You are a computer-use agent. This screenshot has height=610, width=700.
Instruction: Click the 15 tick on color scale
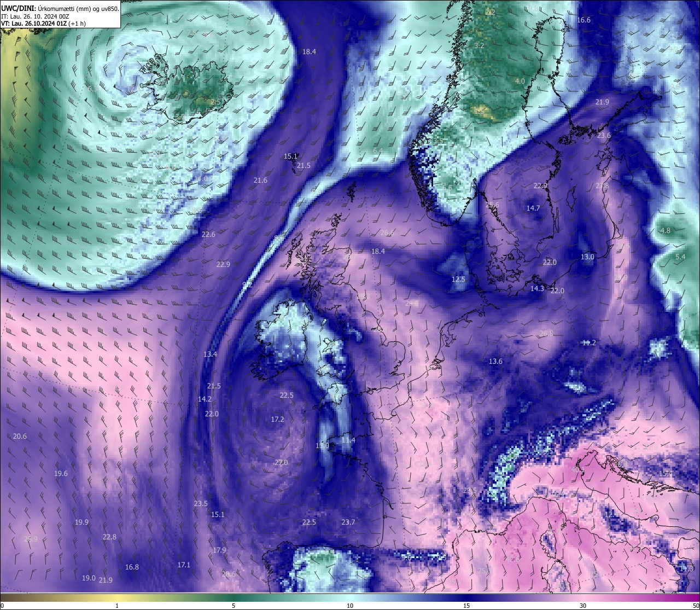point(466,606)
